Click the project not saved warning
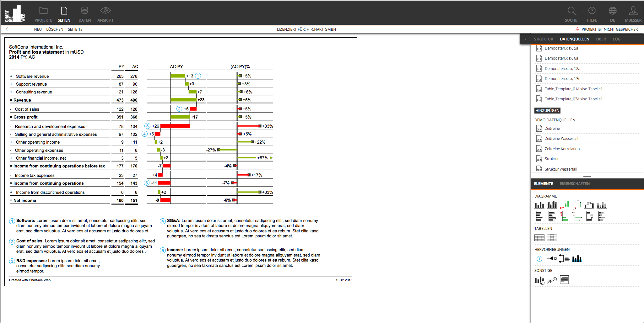This screenshot has width=644, height=323. coord(608,29)
